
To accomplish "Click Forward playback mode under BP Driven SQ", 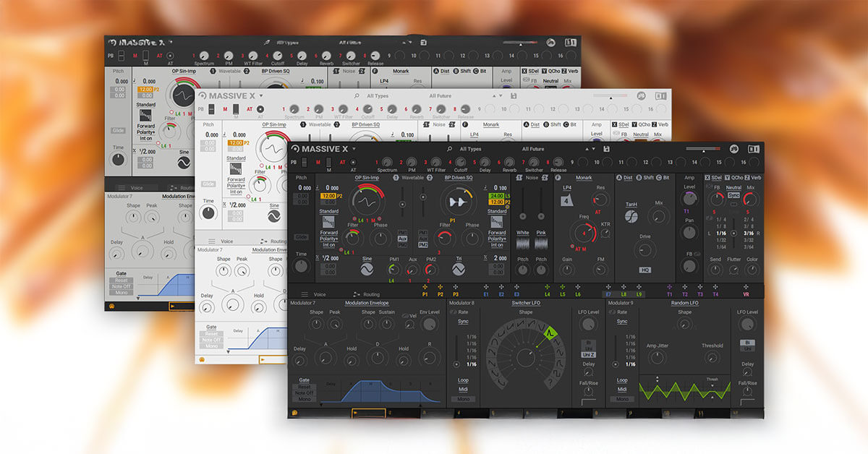I will [x=497, y=233].
